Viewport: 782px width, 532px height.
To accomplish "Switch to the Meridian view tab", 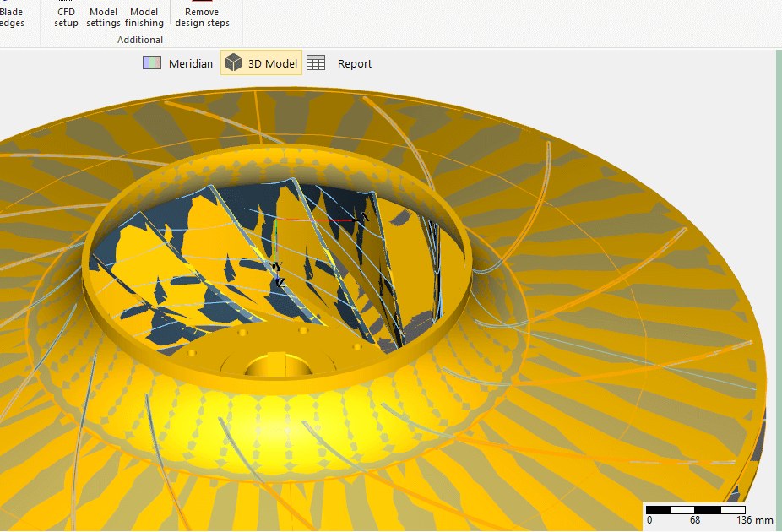I will pos(177,63).
